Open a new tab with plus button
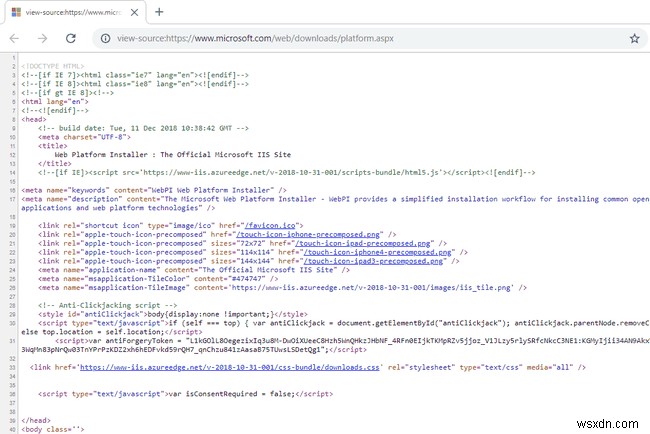The width and height of the screenshot is (650, 434). point(159,12)
